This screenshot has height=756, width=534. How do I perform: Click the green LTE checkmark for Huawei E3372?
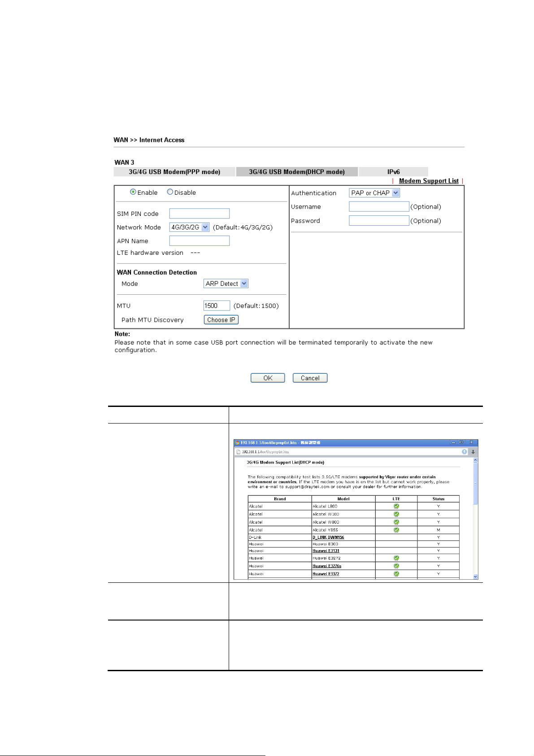pos(396,574)
